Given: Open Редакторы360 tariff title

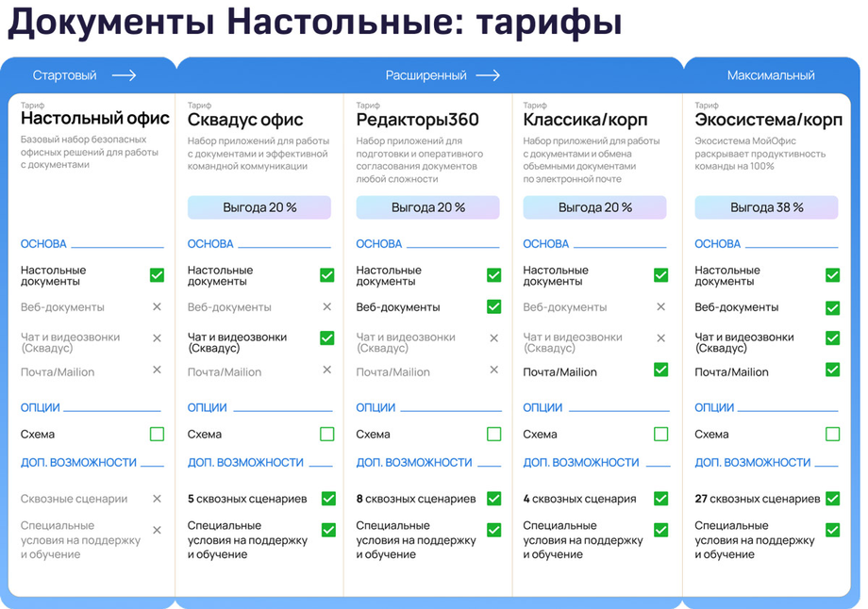Looking at the screenshot, I should (x=417, y=120).
